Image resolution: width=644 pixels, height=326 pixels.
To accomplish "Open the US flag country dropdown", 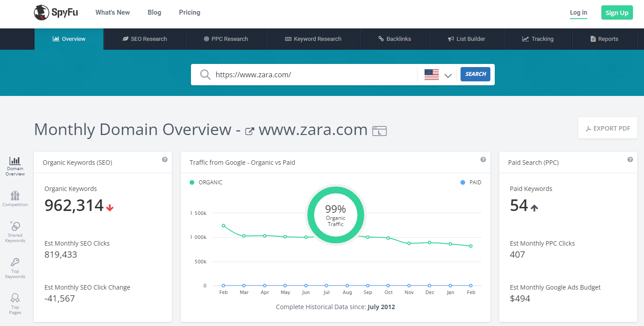I will click(x=438, y=75).
